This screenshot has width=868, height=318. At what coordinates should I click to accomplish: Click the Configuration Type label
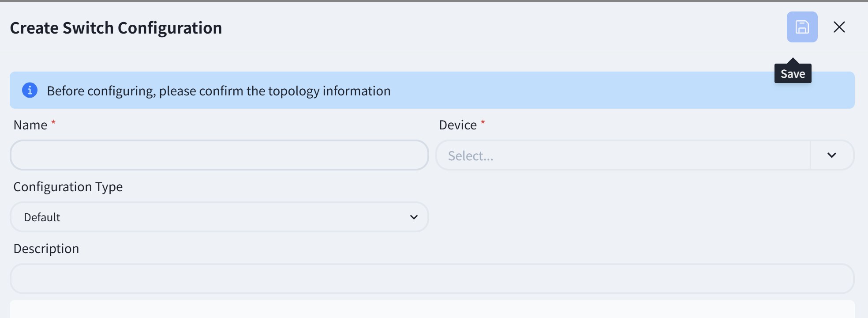click(68, 187)
